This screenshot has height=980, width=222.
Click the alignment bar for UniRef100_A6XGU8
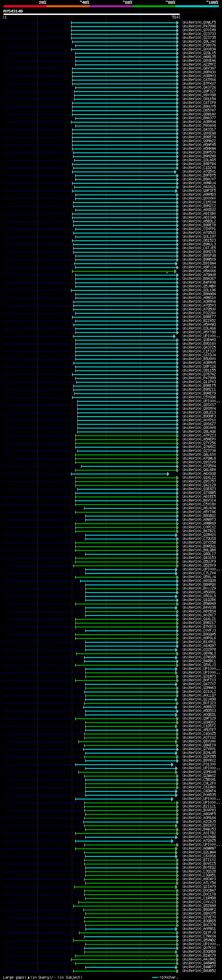(120, 474)
